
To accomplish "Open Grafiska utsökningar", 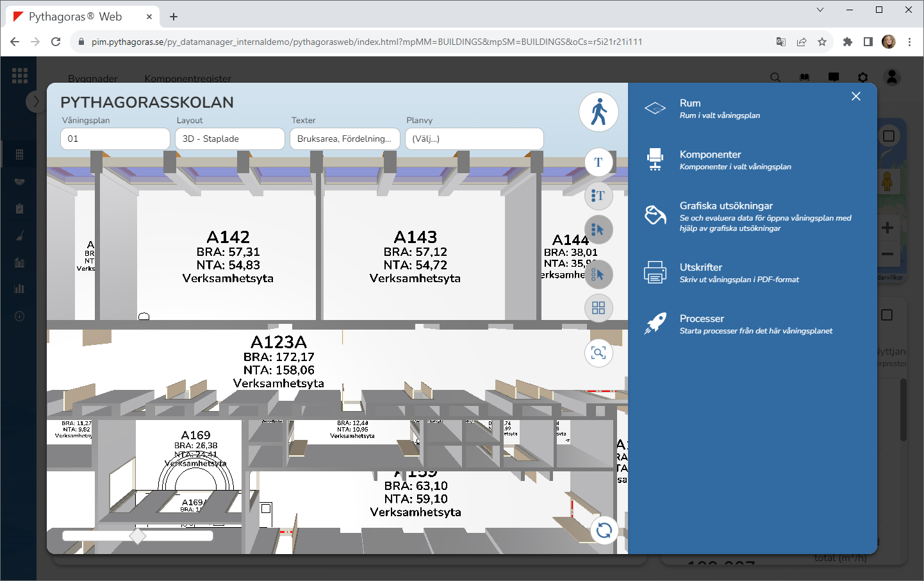I will tap(726, 206).
